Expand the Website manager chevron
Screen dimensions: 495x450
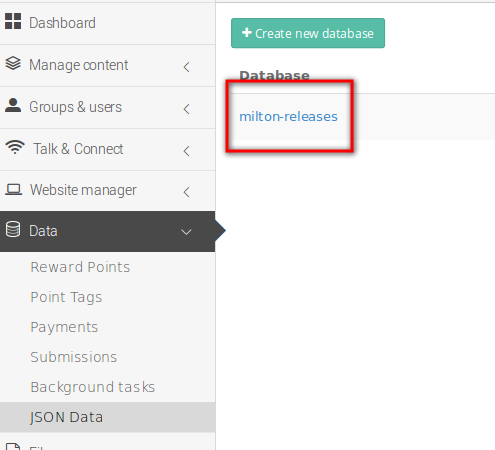[187, 192]
